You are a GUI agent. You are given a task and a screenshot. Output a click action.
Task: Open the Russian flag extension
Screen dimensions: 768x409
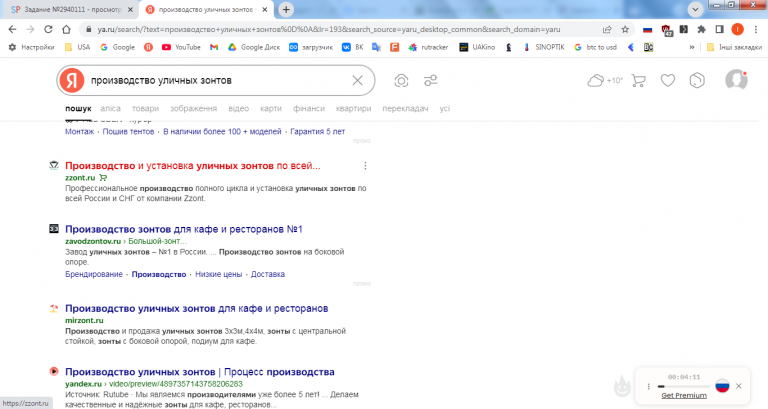coord(648,29)
